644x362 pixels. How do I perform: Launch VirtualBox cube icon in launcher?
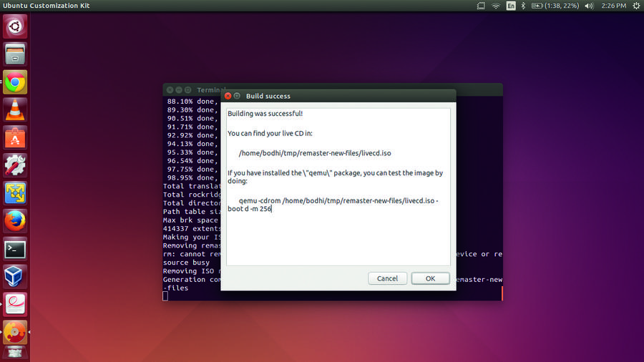click(x=15, y=277)
